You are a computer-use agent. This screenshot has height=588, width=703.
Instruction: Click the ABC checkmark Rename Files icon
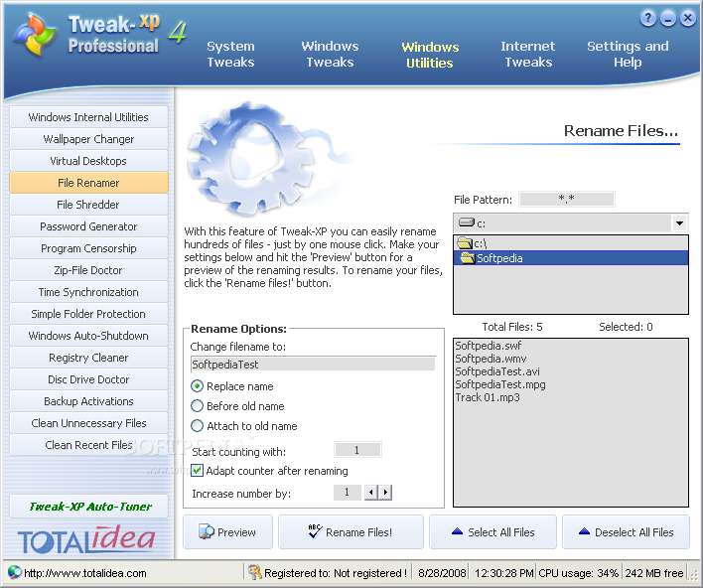coord(315,531)
